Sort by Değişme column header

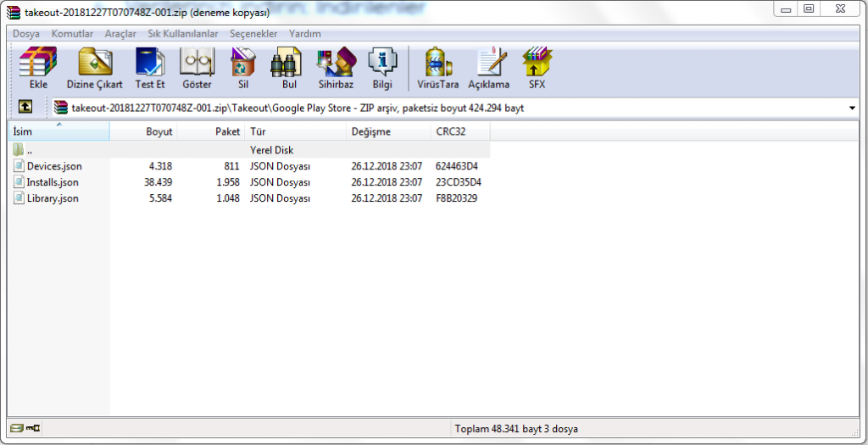388,131
